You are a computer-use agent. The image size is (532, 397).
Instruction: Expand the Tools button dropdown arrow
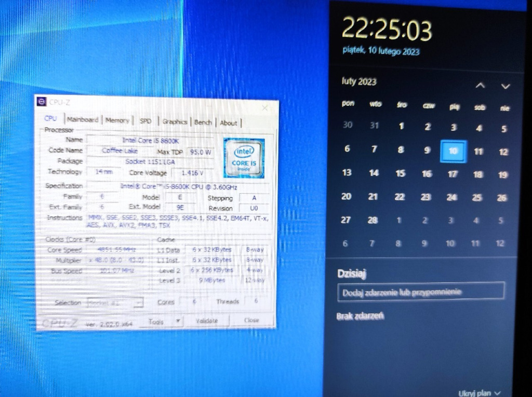click(x=178, y=321)
